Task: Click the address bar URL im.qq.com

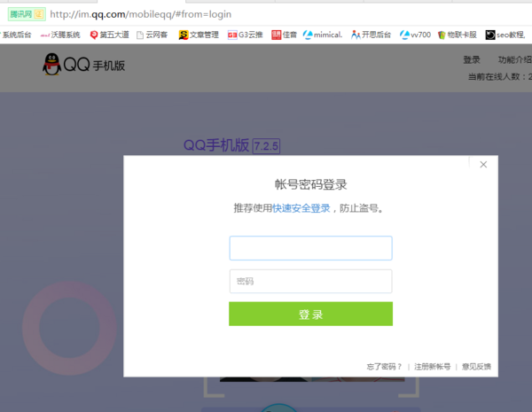Action: point(140,14)
